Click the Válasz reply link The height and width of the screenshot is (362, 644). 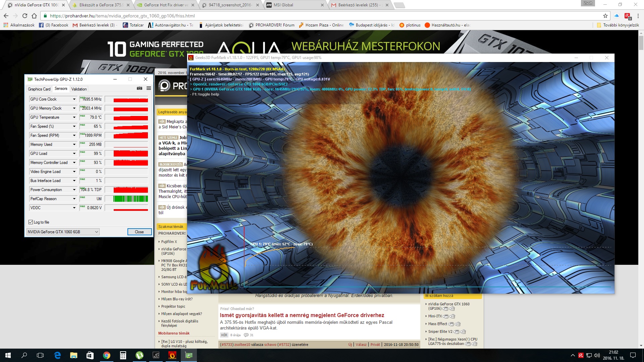(361, 345)
